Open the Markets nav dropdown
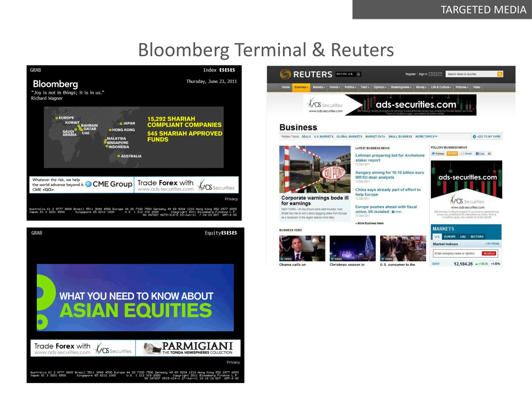Screen dimensions: 532x399 [319, 87]
